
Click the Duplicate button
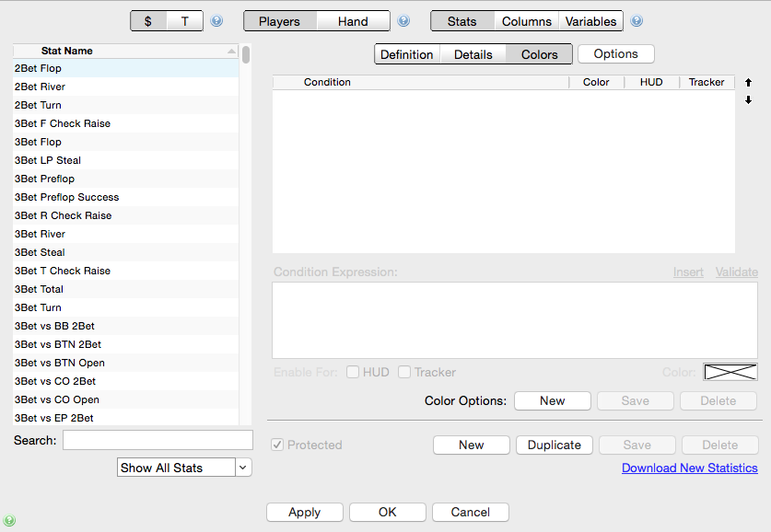[x=555, y=445]
